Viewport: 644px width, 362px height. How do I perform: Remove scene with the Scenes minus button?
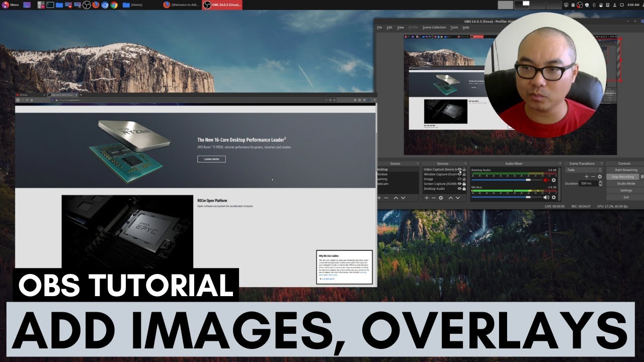386,198
